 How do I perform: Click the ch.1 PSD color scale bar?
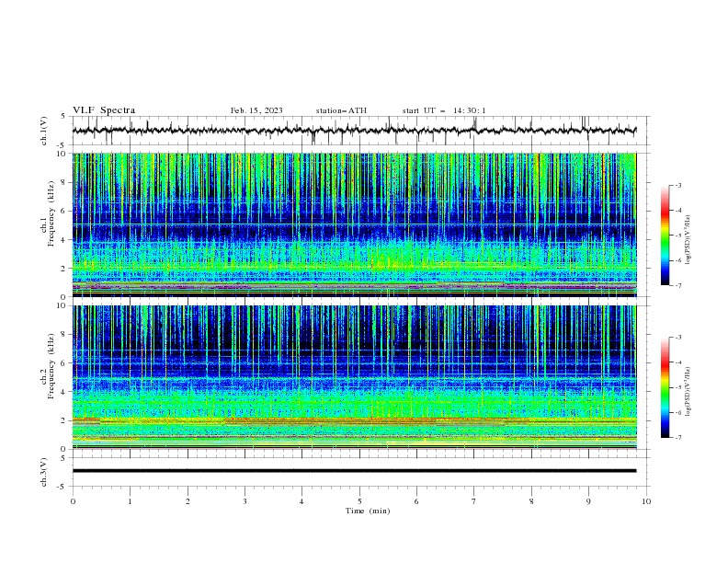[x=665, y=235]
